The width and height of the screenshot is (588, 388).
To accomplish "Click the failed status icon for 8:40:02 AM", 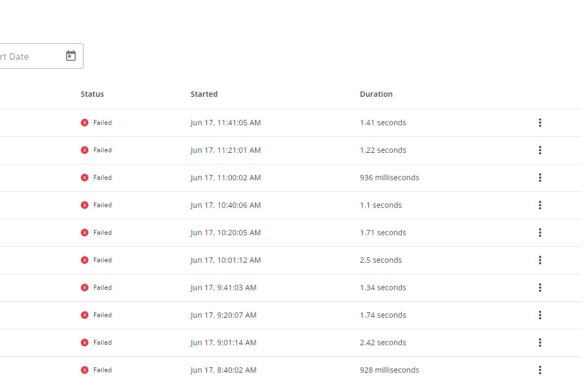I will coord(85,370).
